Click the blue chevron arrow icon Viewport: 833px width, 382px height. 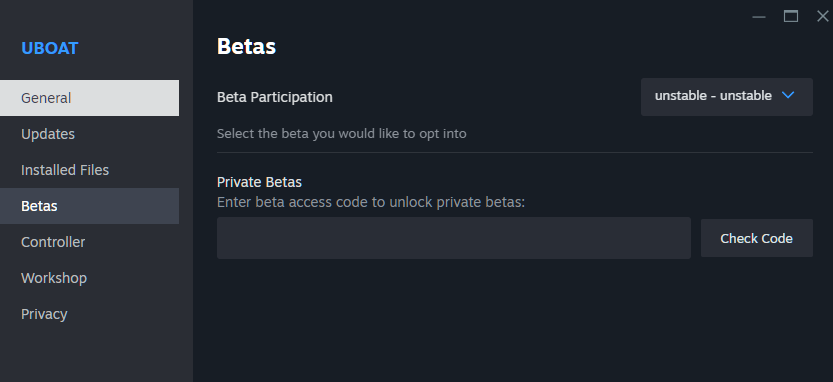pyautogui.click(x=788, y=95)
